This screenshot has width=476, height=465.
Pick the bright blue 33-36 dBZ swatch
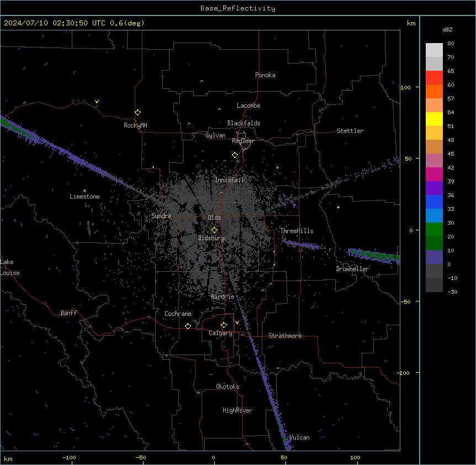click(x=434, y=202)
